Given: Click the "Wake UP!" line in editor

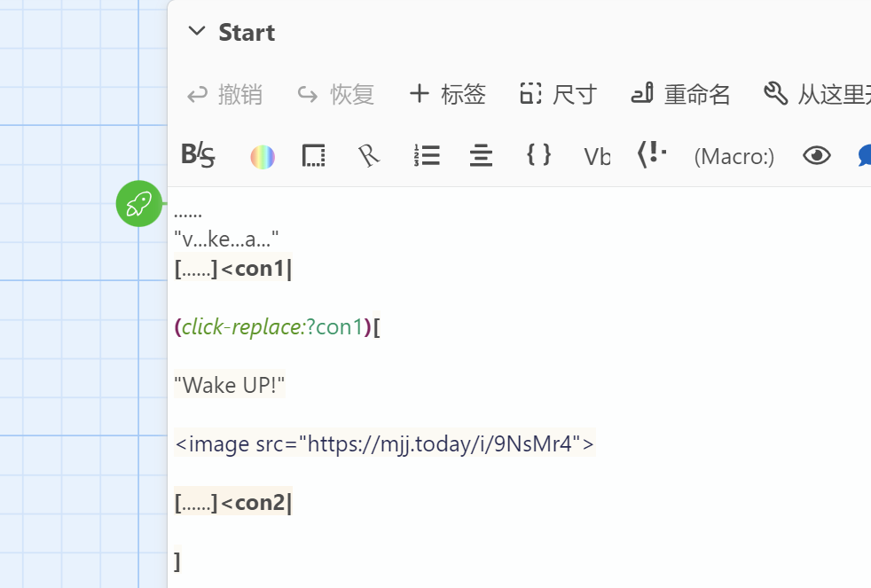Looking at the screenshot, I should tap(230, 385).
